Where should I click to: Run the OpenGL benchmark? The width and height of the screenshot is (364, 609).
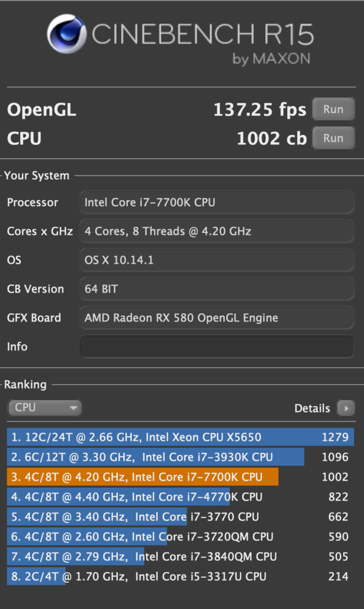coord(333,109)
